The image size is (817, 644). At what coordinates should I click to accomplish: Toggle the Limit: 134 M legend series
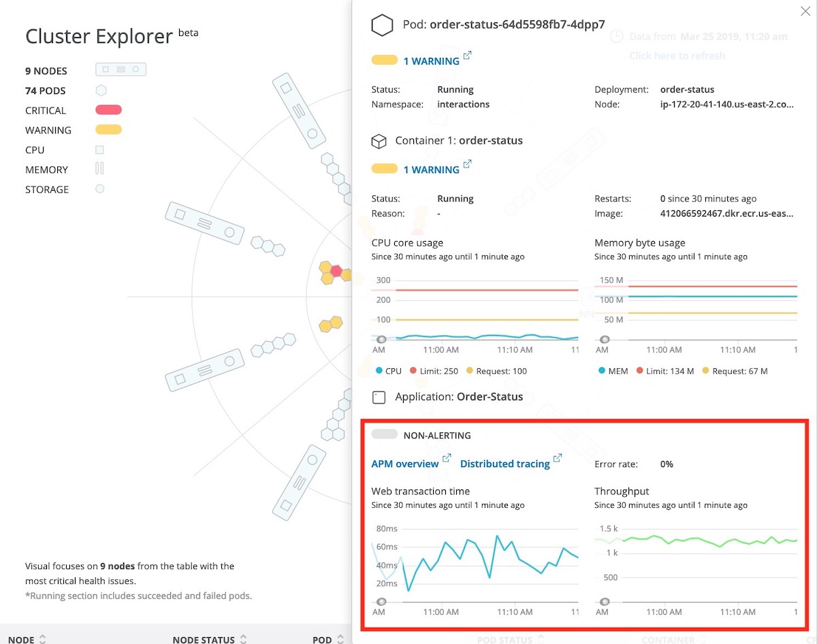click(665, 371)
